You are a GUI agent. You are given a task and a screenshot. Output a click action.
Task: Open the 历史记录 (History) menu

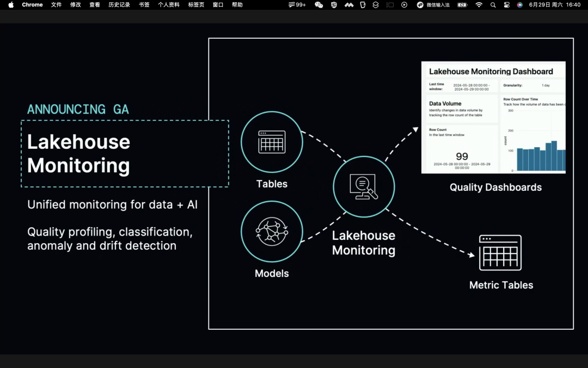[119, 5]
